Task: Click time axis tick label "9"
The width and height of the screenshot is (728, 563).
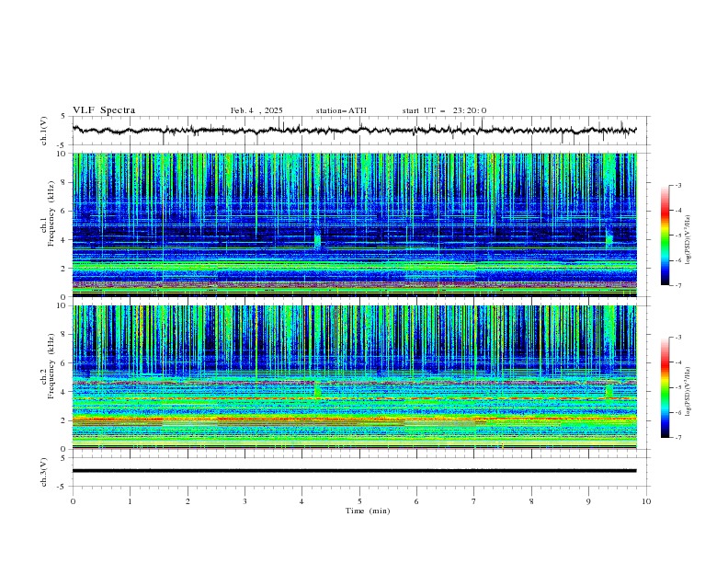Action: point(588,501)
